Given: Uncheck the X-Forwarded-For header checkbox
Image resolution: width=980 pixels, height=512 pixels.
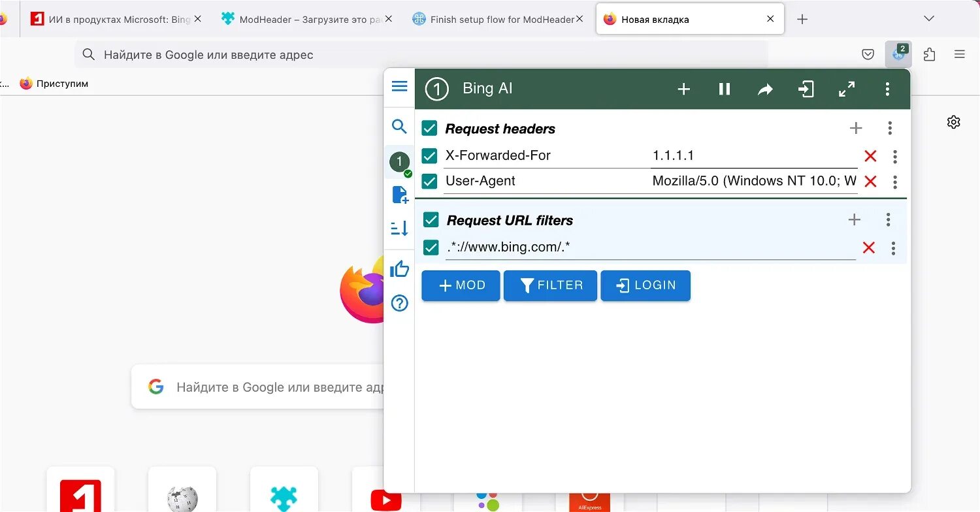Looking at the screenshot, I should tap(429, 155).
